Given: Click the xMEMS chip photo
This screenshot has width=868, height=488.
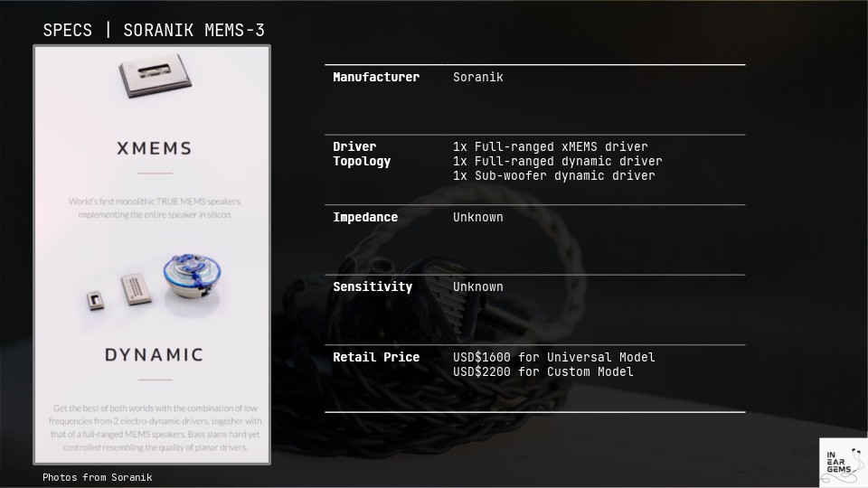Looking at the screenshot, I should [156, 75].
